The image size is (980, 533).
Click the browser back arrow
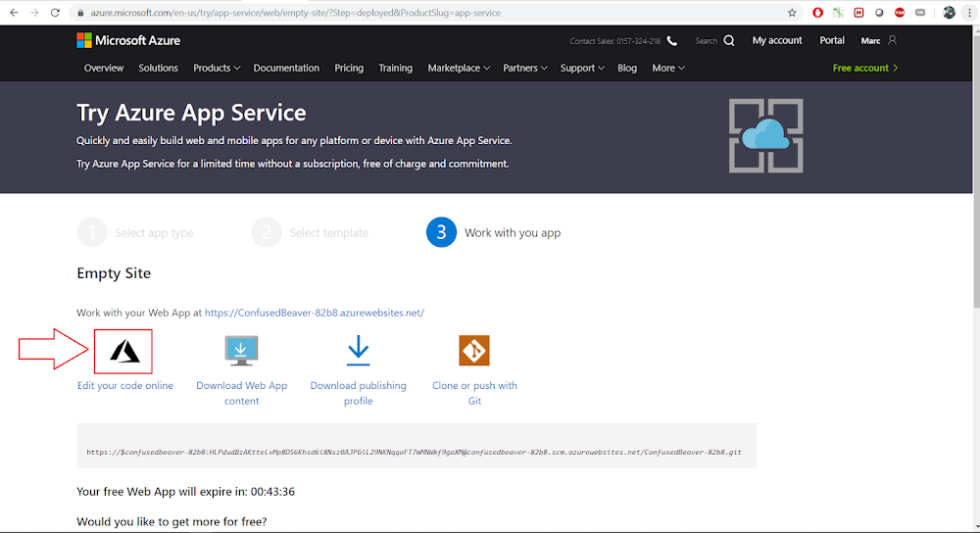pyautogui.click(x=14, y=13)
